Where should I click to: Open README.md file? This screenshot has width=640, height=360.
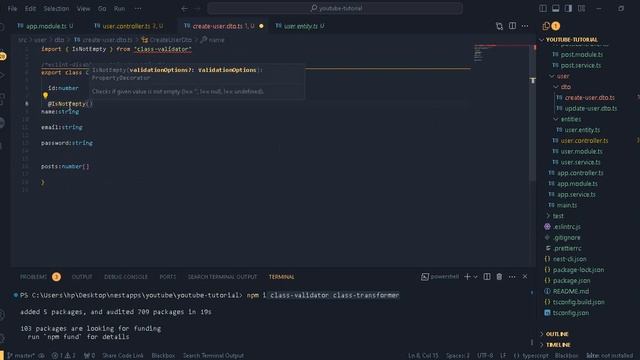click(x=570, y=291)
